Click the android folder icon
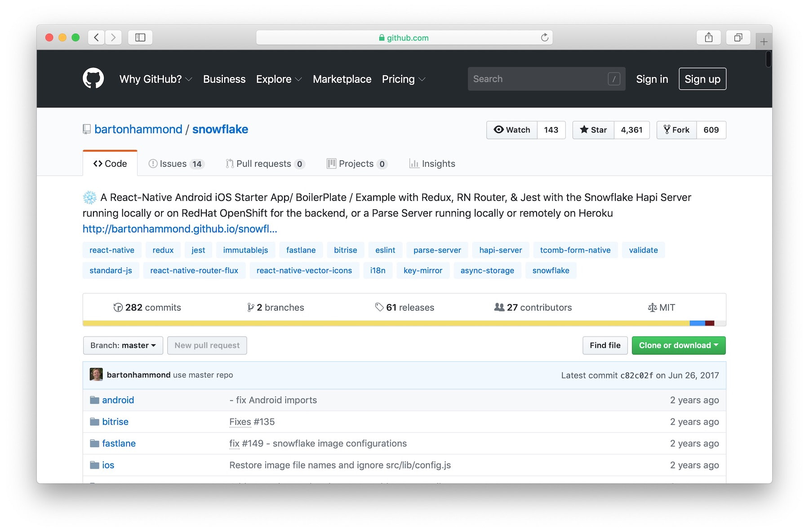809x532 pixels. [x=94, y=400]
